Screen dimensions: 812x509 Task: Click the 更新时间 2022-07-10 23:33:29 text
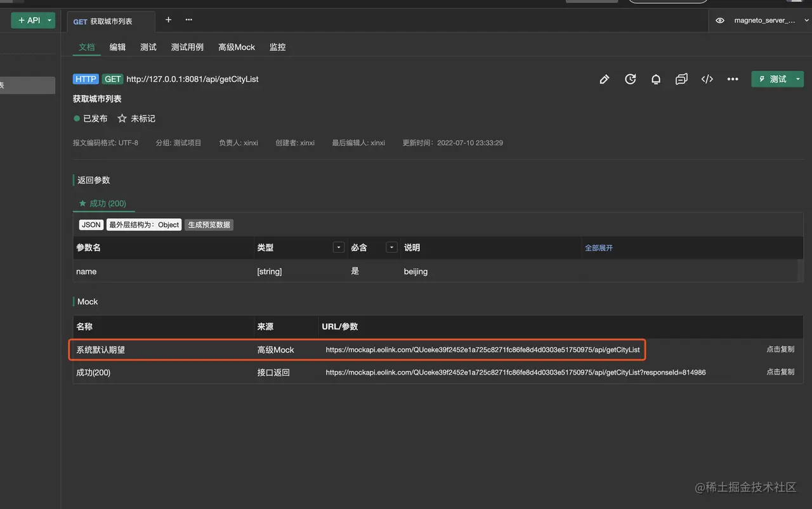[453, 143]
